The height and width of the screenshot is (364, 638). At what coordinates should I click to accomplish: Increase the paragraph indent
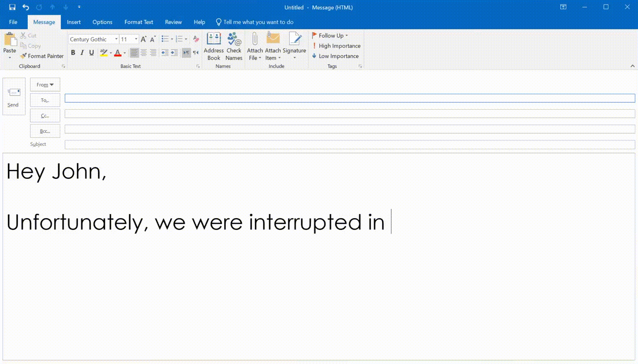(174, 52)
